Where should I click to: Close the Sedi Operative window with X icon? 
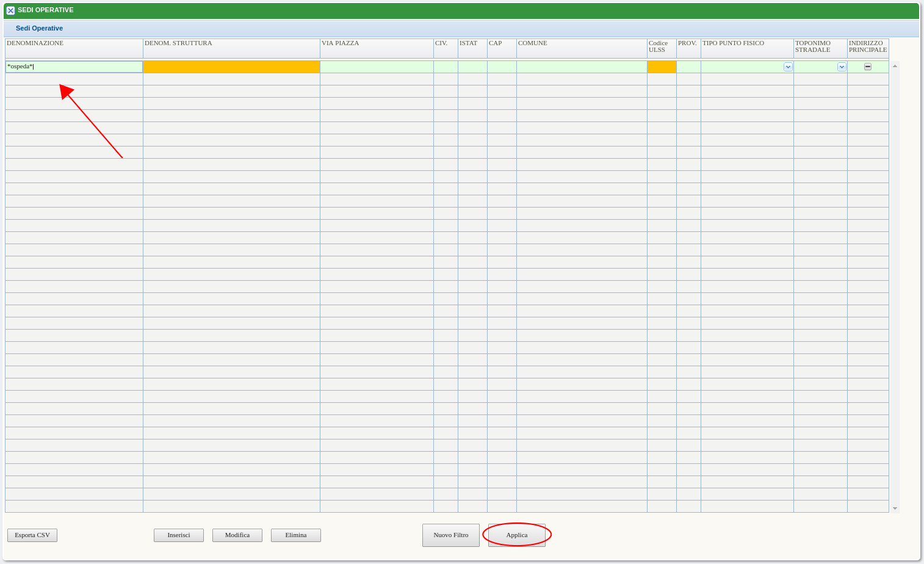coord(10,10)
